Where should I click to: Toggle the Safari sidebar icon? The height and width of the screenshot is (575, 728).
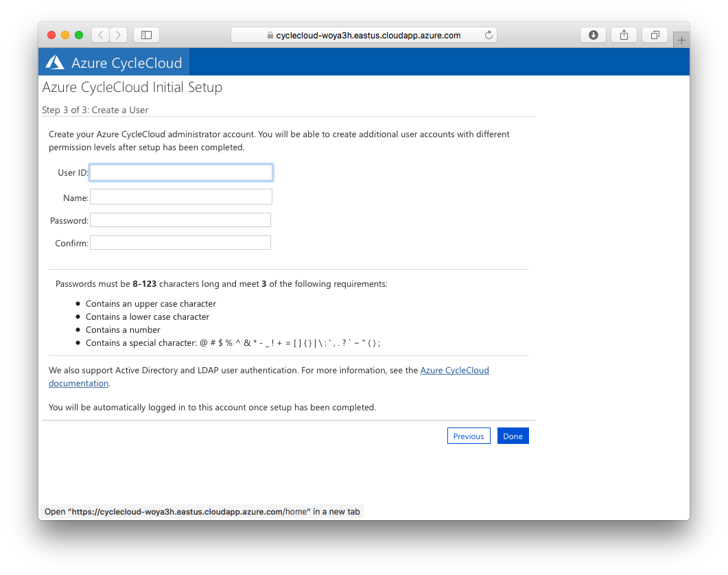tap(146, 35)
